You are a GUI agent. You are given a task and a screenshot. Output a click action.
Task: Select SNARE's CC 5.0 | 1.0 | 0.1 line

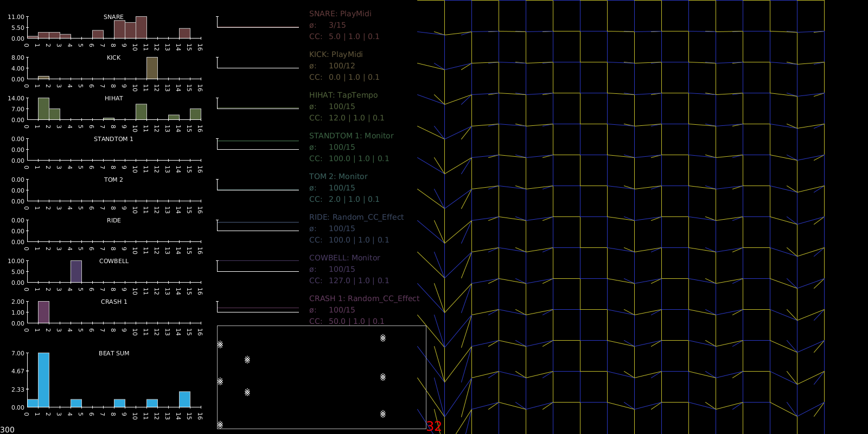coord(344,36)
